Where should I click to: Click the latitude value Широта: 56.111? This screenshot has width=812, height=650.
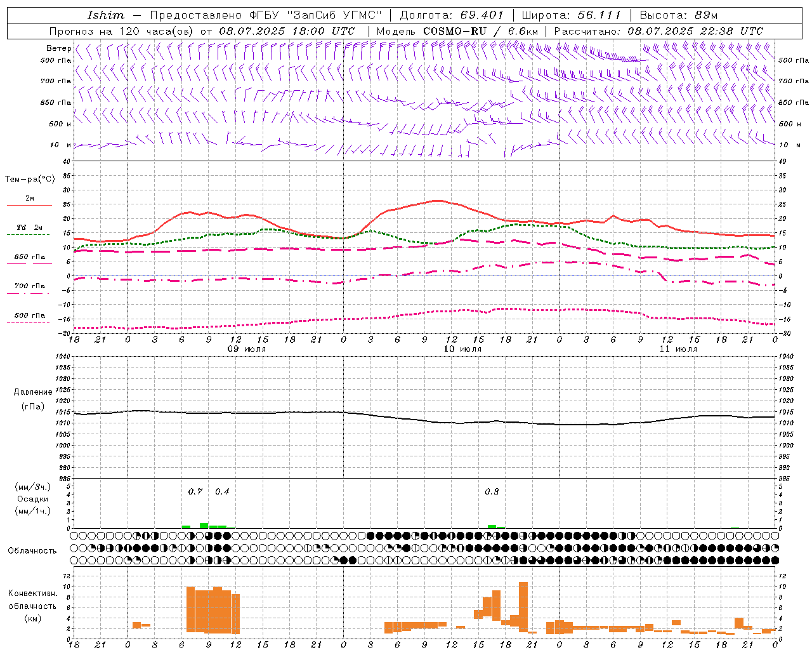click(x=571, y=15)
